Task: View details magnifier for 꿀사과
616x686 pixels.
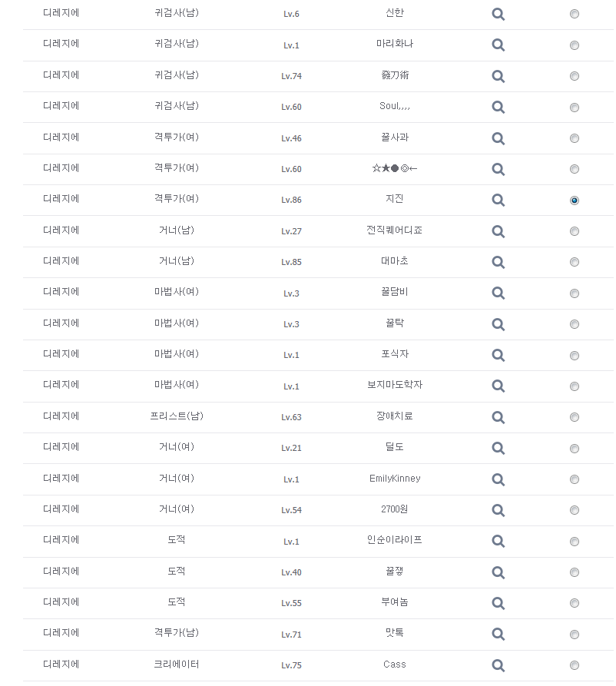Action: (x=498, y=138)
